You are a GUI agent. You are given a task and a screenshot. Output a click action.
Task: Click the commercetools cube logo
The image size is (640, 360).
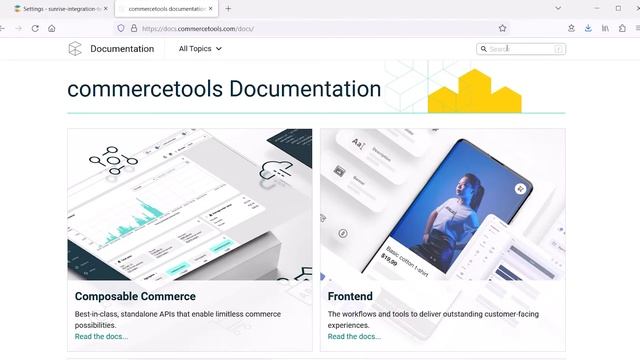coord(75,49)
